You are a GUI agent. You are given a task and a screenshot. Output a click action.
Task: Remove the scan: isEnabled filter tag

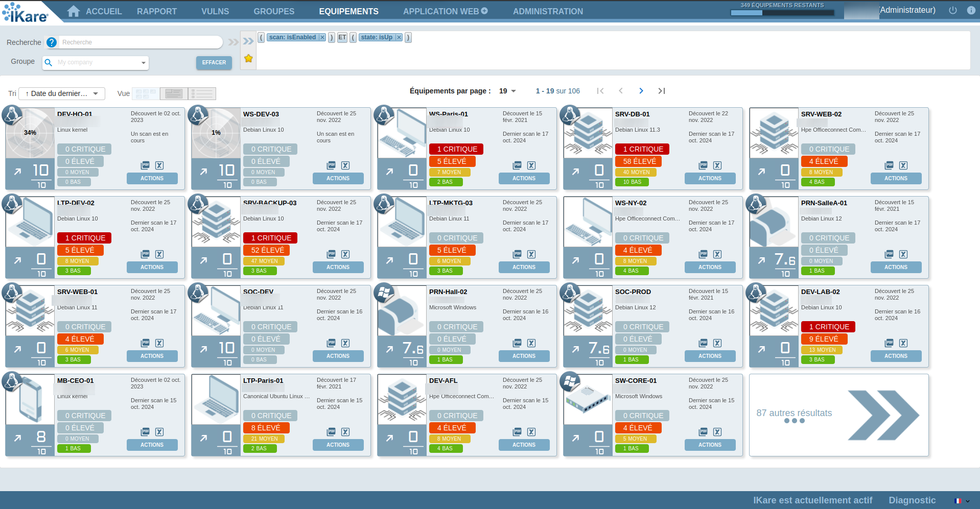[x=322, y=37]
